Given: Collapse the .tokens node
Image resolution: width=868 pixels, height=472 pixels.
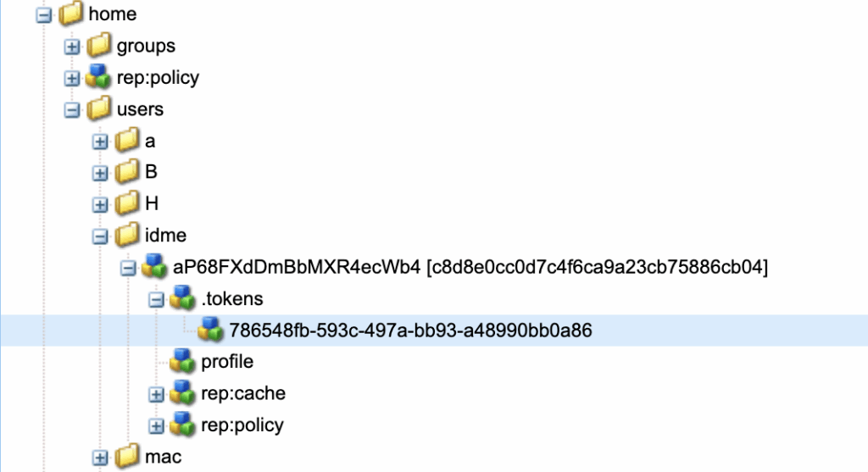Looking at the screenshot, I should [x=156, y=299].
